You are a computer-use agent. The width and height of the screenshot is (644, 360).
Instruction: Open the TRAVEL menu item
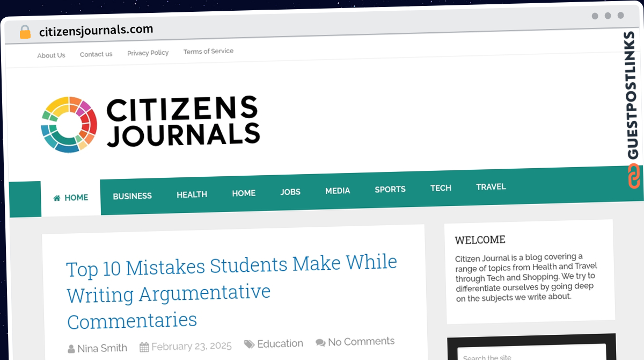click(x=491, y=187)
